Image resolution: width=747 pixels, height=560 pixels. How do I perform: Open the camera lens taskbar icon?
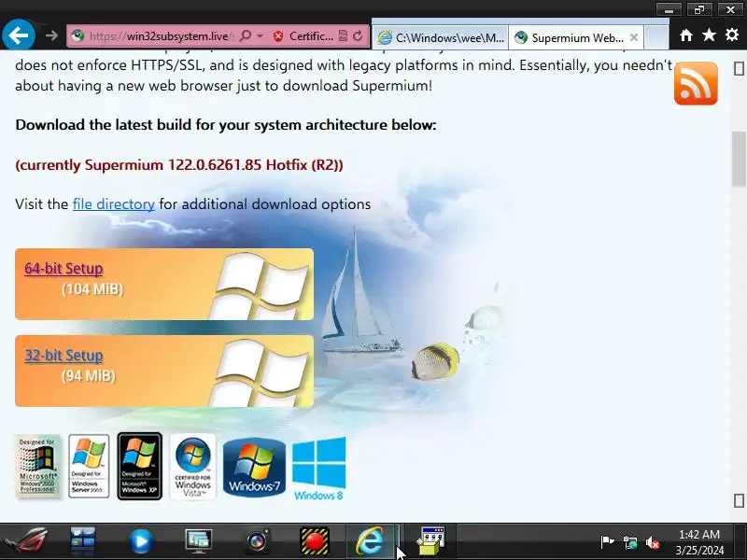click(x=258, y=541)
